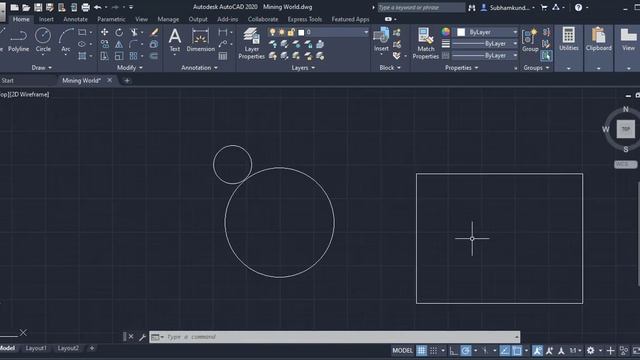
Task: Toggle object snap tracking in status bar
Action: click(x=505, y=350)
